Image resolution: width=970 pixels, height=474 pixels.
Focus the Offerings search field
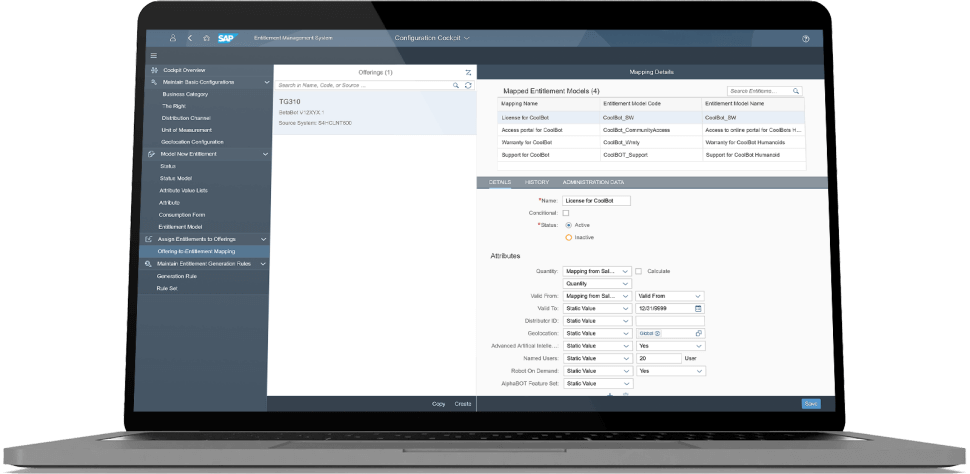point(364,85)
